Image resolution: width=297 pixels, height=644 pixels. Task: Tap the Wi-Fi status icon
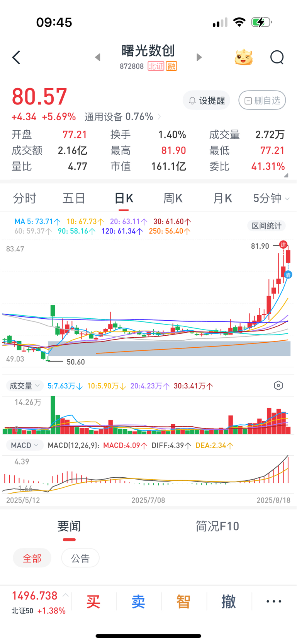coord(239,22)
